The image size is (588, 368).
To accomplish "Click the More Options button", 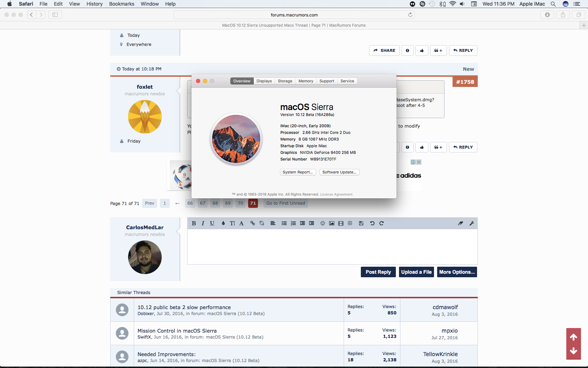I will pyautogui.click(x=457, y=272).
